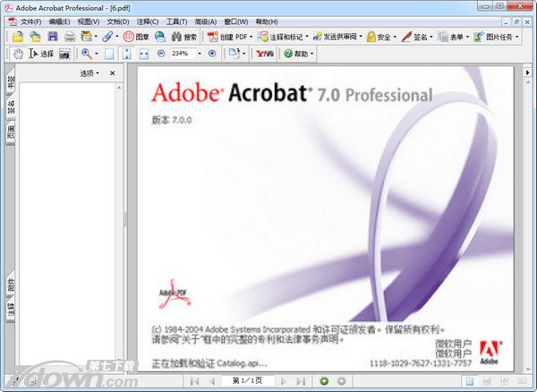Open the 234% zoom level dropdown
537x392 pixels.
click(x=200, y=54)
